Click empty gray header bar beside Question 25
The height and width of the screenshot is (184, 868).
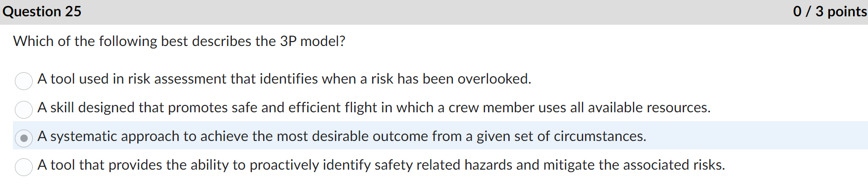coord(436,12)
